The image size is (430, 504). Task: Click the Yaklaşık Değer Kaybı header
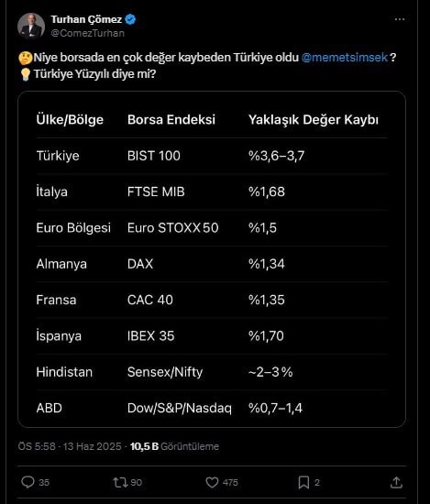pyautogui.click(x=314, y=119)
